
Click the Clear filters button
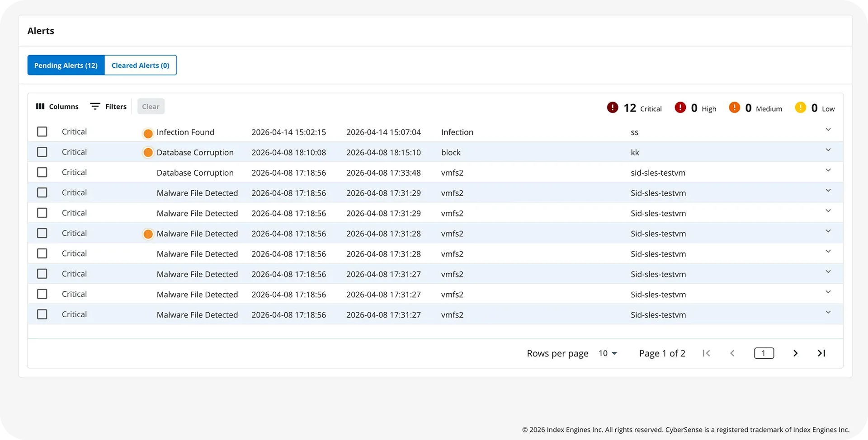point(151,106)
